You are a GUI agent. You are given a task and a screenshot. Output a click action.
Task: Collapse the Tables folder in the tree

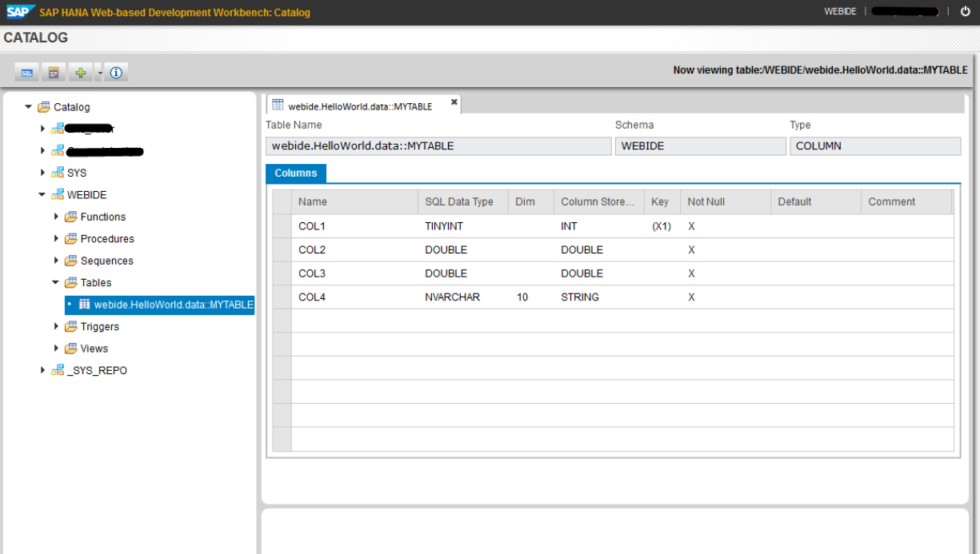click(55, 282)
